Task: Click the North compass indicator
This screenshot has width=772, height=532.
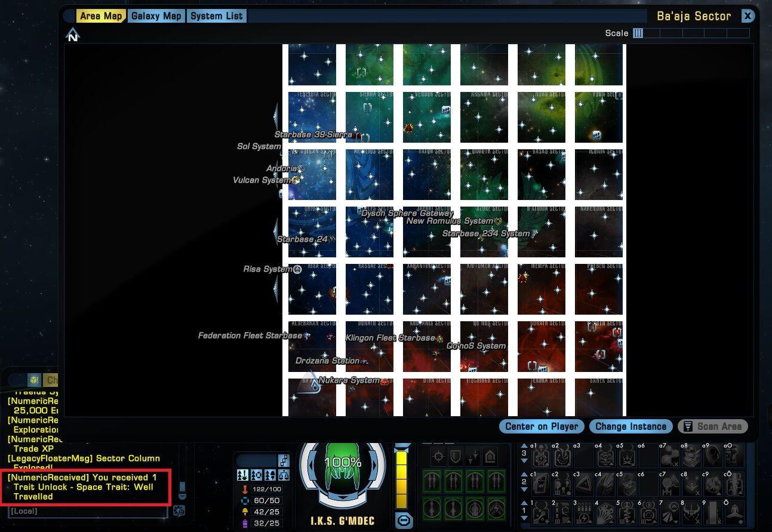Action: click(73, 35)
